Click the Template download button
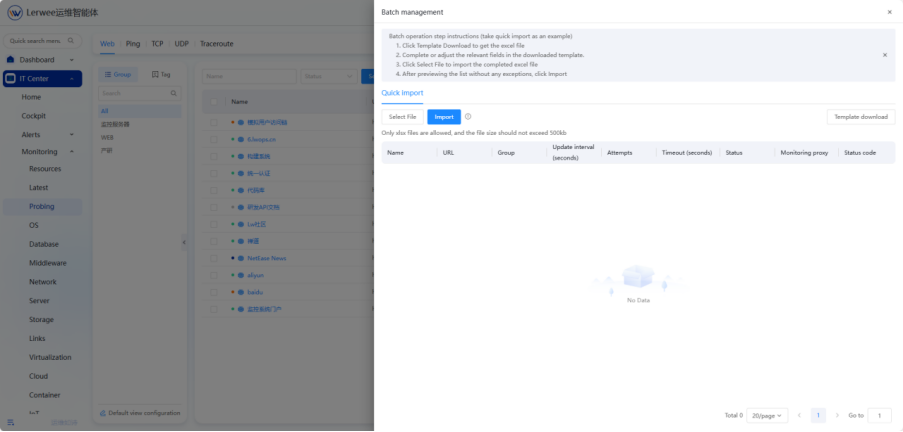The height and width of the screenshot is (432, 903). [860, 117]
